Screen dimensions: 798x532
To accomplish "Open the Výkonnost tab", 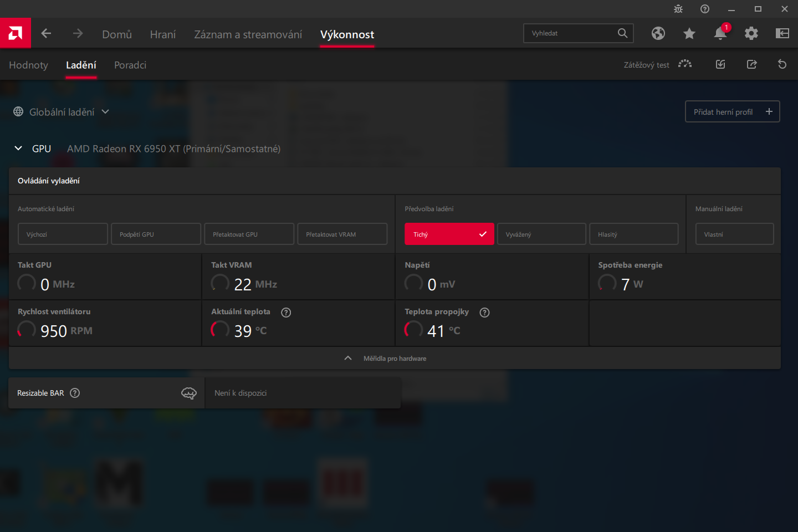I will click(347, 34).
